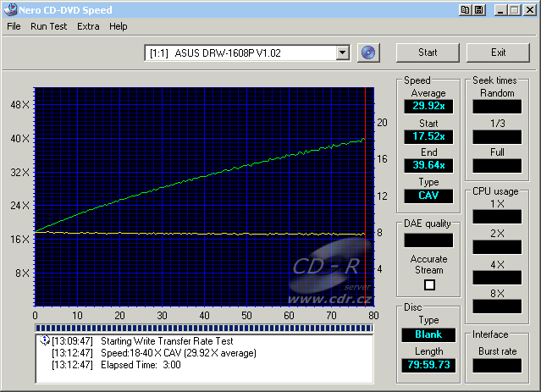Click the Disc Type value Blank
Image resolution: width=541 pixels, height=392 pixels.
pos(428,334)
